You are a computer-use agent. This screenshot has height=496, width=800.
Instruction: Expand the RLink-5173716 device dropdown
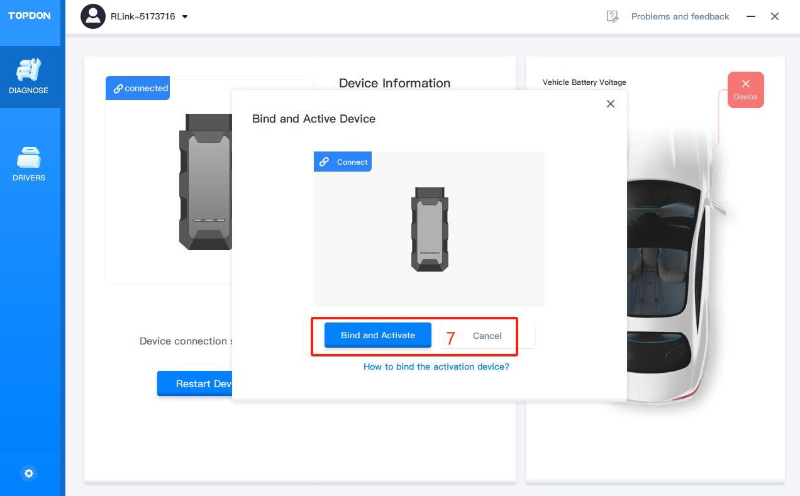pyautogui.click(x=185, y=17)
